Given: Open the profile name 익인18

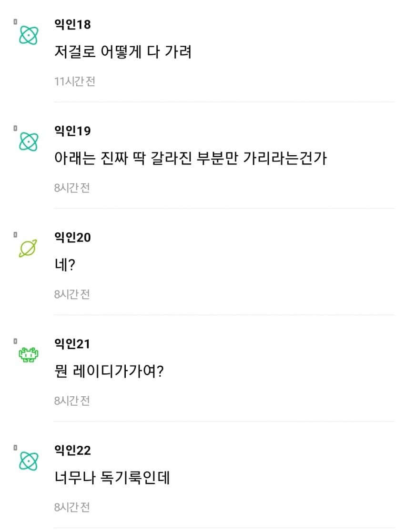Looking at the screenshot, I should (72, 24).
